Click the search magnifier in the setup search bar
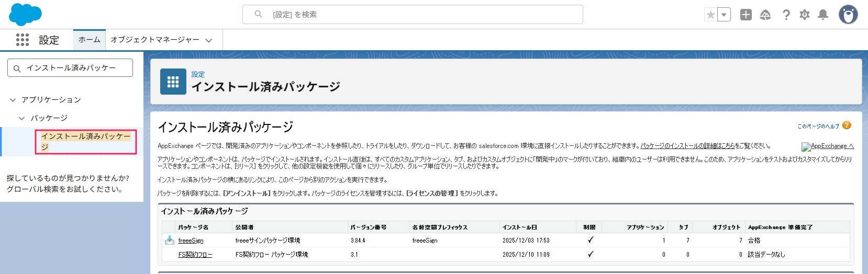 (258, 14)
